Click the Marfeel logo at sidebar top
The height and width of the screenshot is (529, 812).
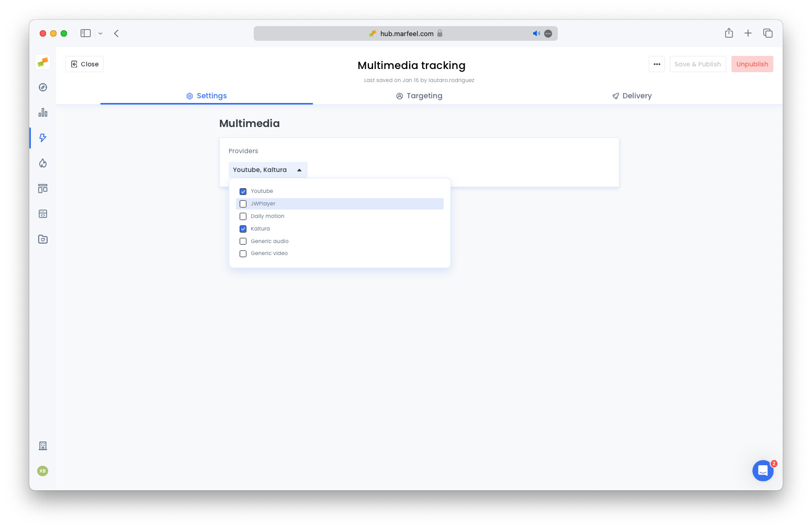[x=42, y=62]
